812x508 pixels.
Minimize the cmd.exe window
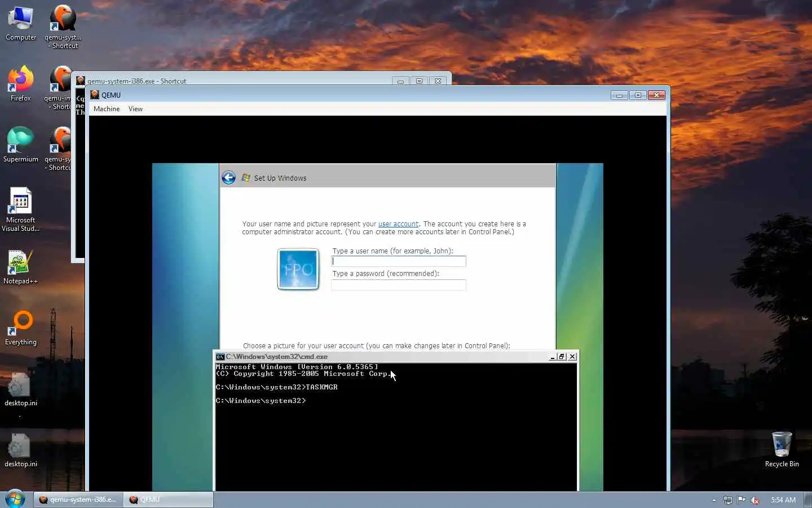pos(553,357)
